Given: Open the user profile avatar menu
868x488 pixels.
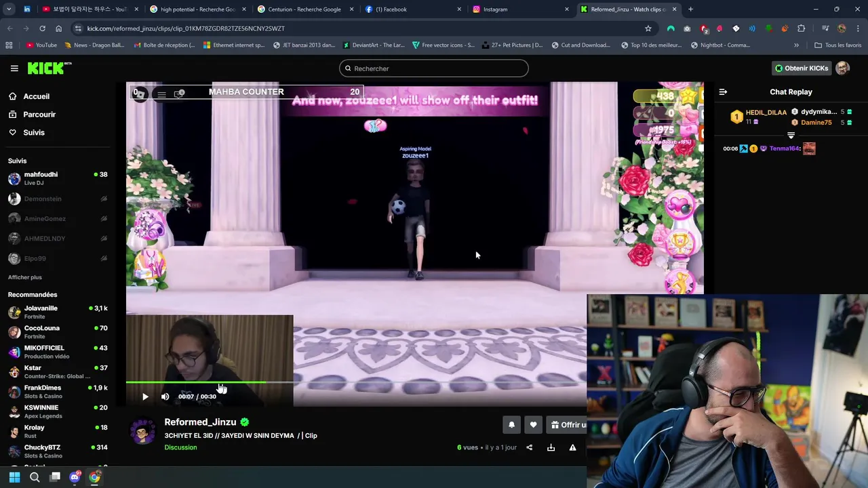Looking at the screenshot, I should tap(842, 68).
